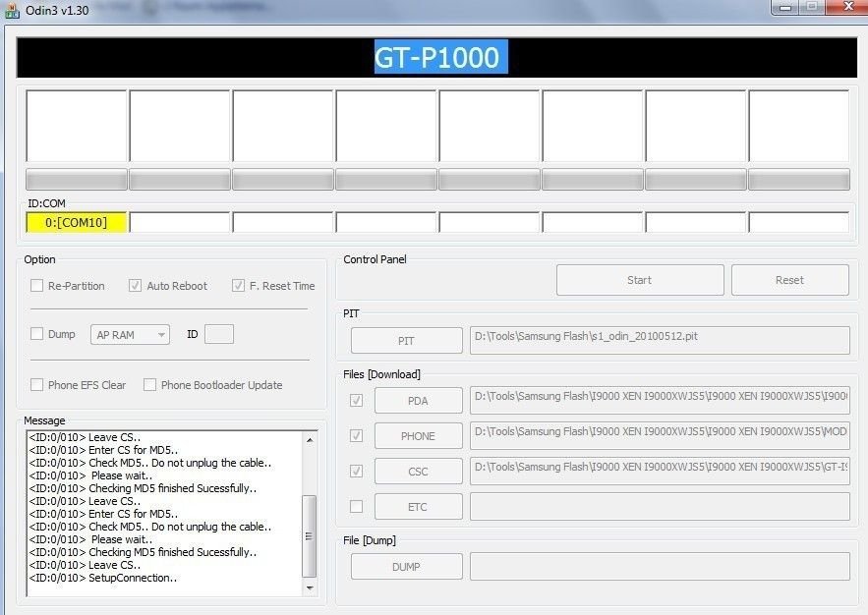
Task: Click the path field next to CSC button
Action: click(660, 472)
